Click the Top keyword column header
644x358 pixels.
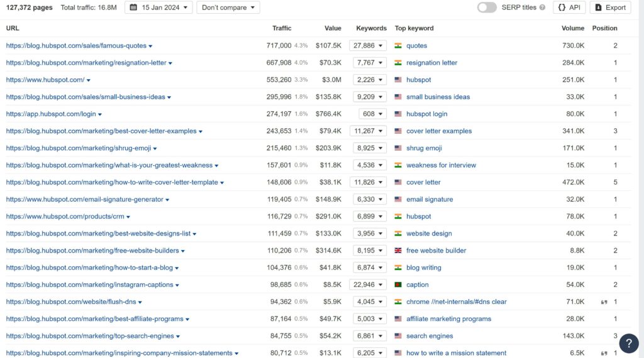[414, 28]
